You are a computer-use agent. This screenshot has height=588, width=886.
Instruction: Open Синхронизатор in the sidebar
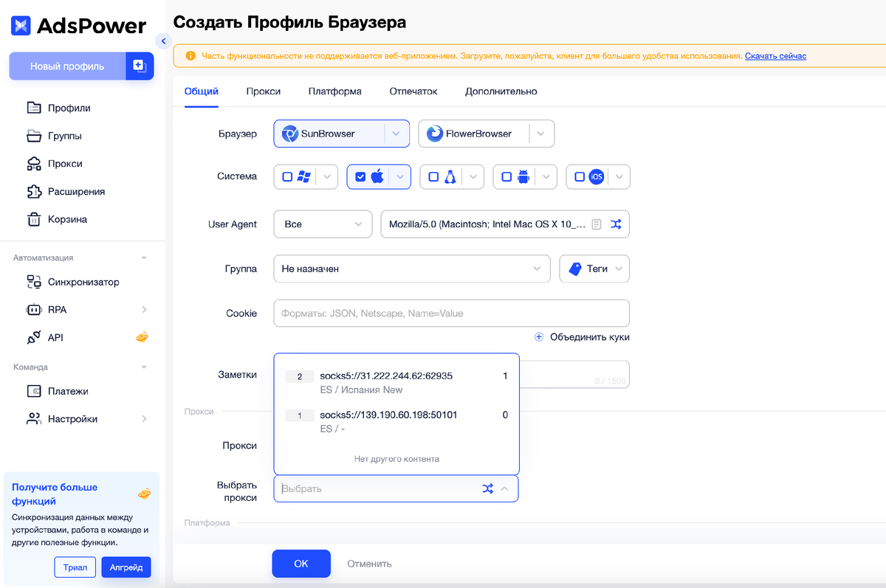[83, 282]
